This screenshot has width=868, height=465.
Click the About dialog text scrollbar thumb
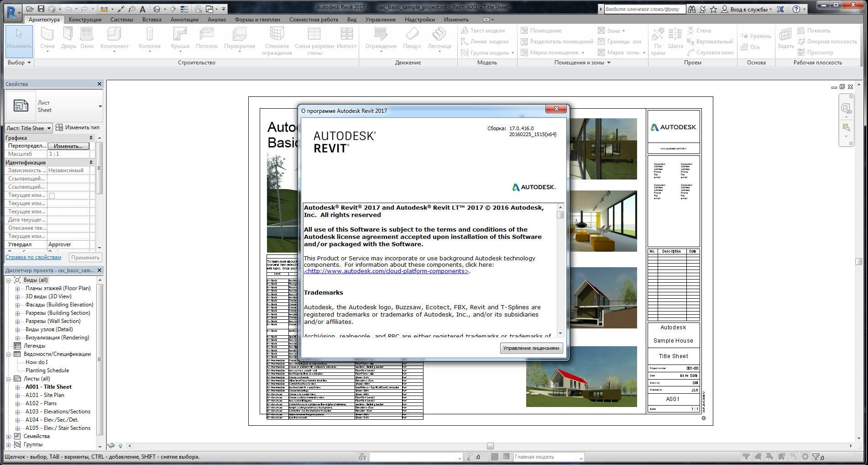point(560,215)
